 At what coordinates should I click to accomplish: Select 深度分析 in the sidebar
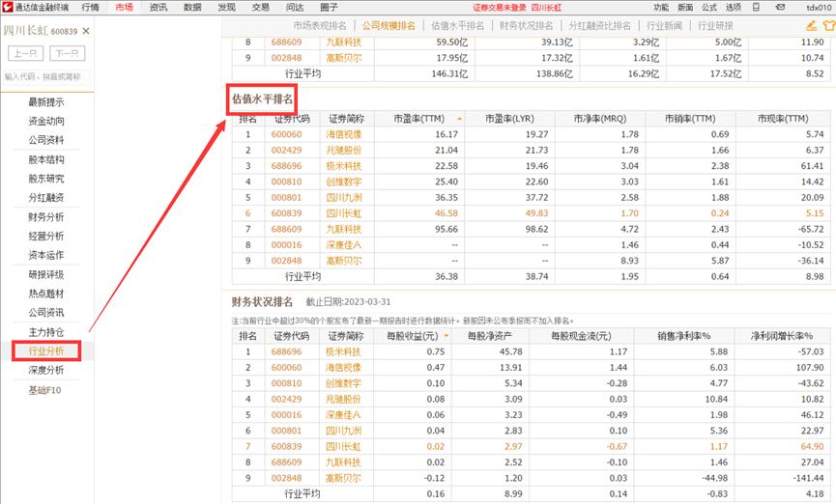click(x=46, y=370)
